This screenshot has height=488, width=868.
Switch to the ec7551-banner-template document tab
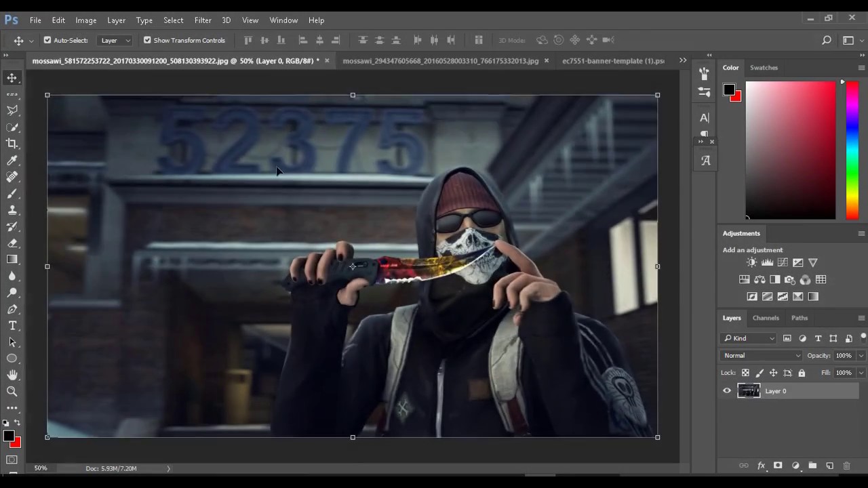click(613, 60)
